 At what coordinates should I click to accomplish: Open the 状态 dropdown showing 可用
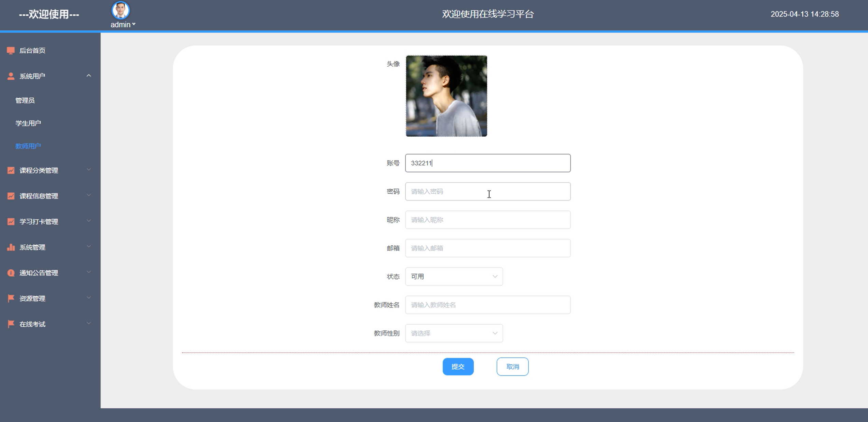[454, 276]
